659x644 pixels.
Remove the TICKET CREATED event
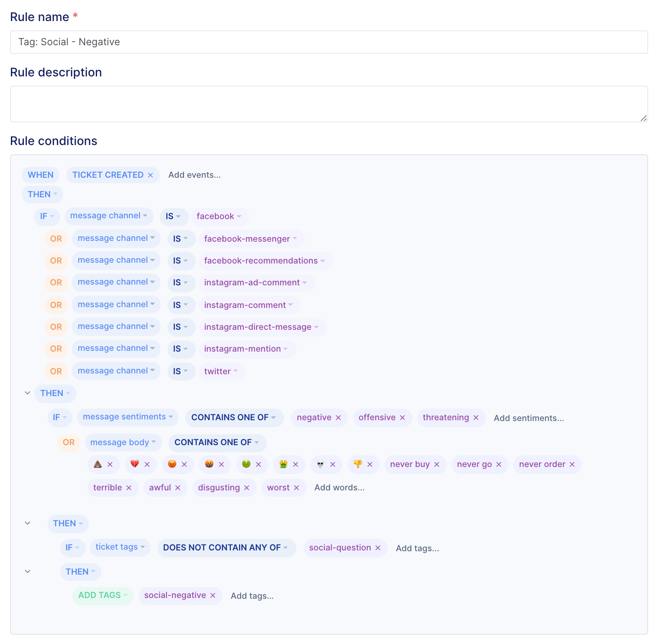[151, 175]
